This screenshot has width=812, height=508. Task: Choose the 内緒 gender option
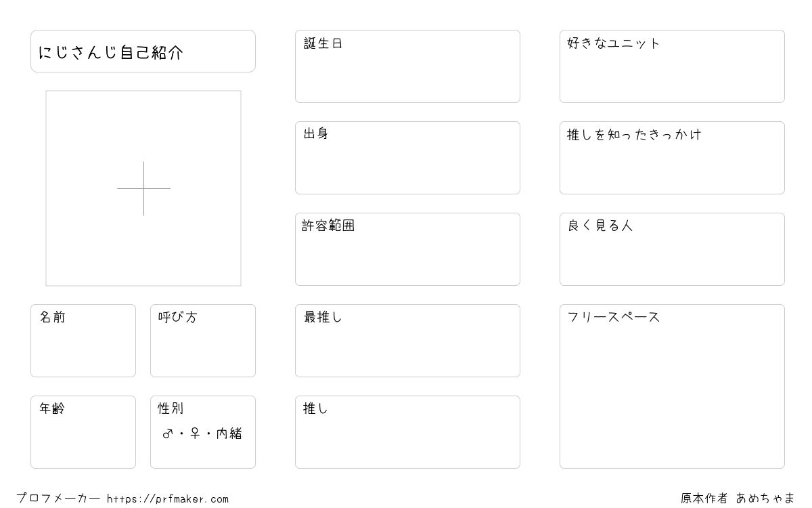click(x=229, y=433)
